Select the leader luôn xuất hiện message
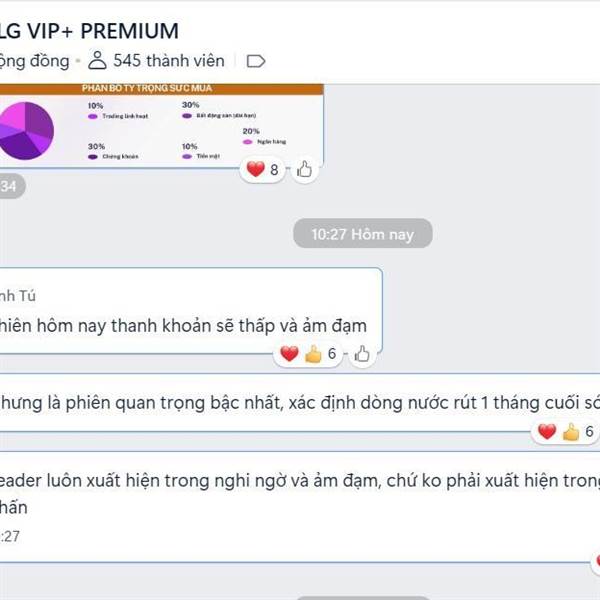The height and width of the screenshot is (600, 600). pos(300,507)
